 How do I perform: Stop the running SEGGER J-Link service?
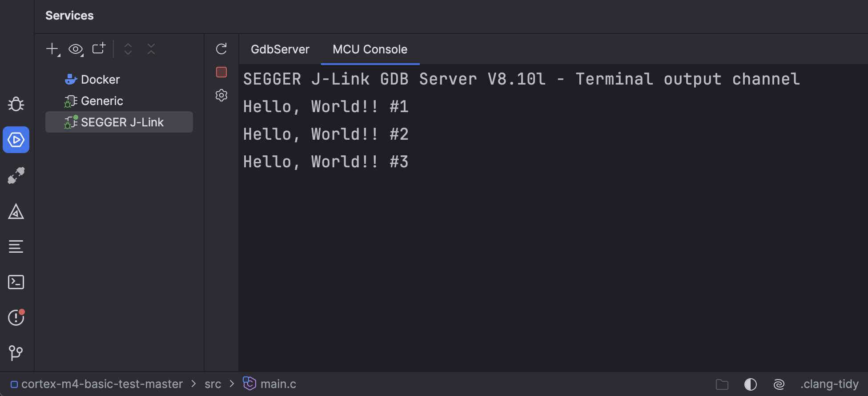click(221, 72)
